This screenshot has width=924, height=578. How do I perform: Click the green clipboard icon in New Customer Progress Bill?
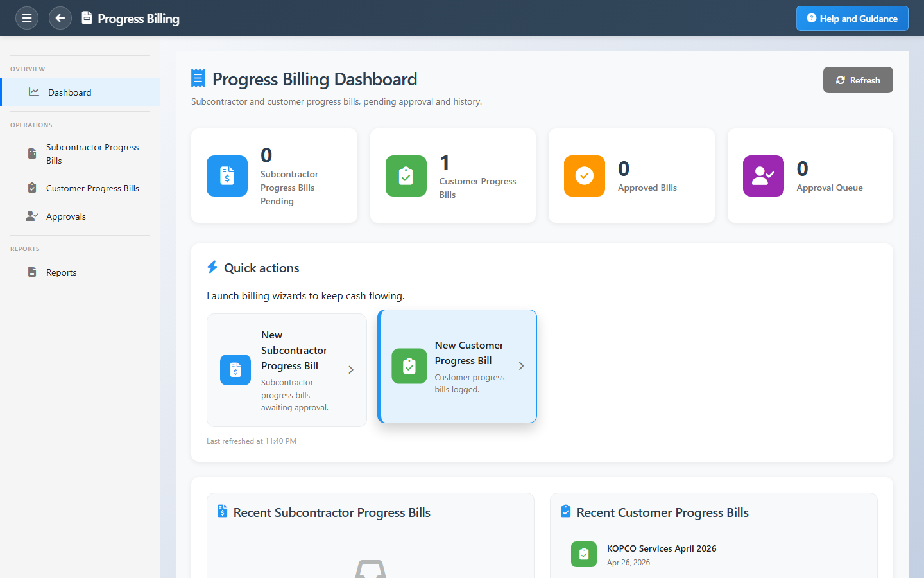409,366
